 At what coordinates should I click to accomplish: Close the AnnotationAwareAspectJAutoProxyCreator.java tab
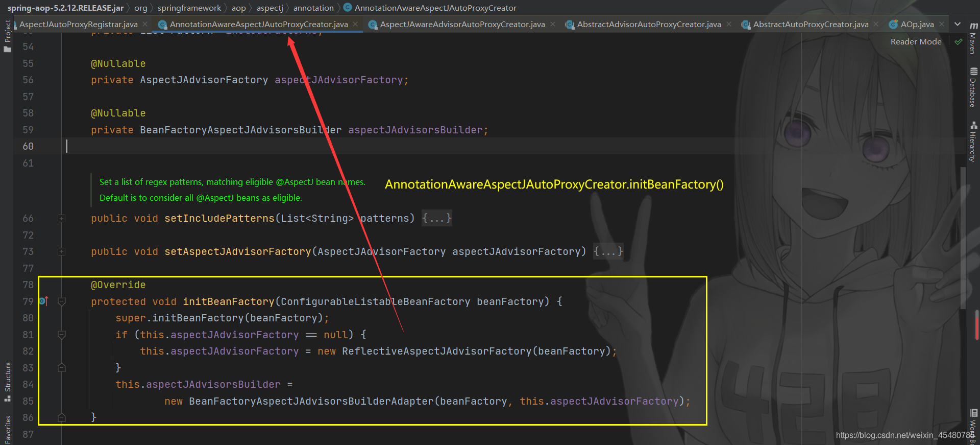pyautogui.click(x=355, y=24)
